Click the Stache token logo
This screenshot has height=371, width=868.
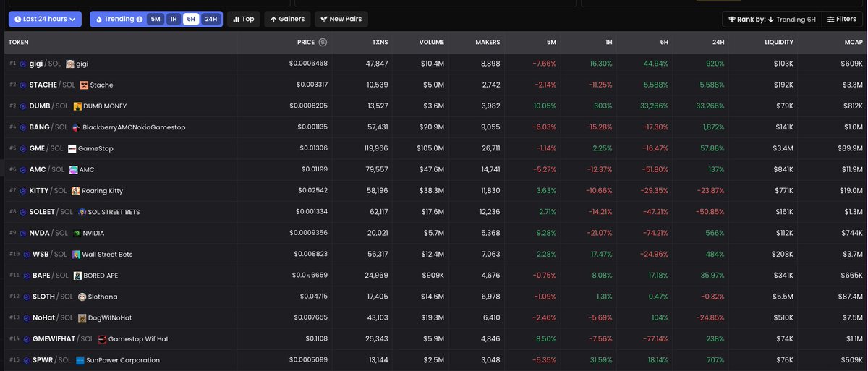click(84, 85)
